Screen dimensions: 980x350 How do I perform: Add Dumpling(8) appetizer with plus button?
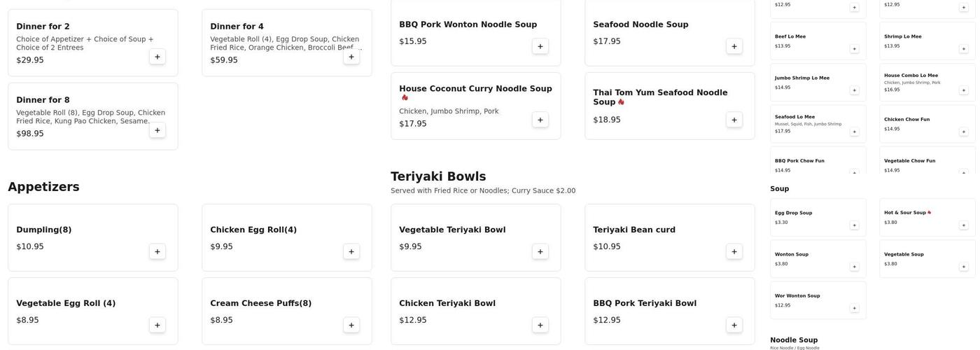point(157,252)
